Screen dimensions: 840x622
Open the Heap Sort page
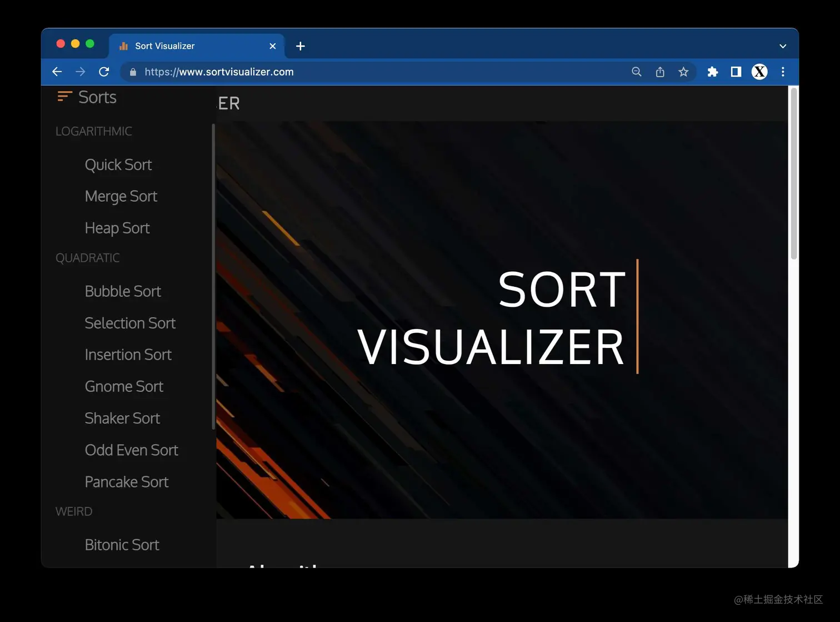117,228
